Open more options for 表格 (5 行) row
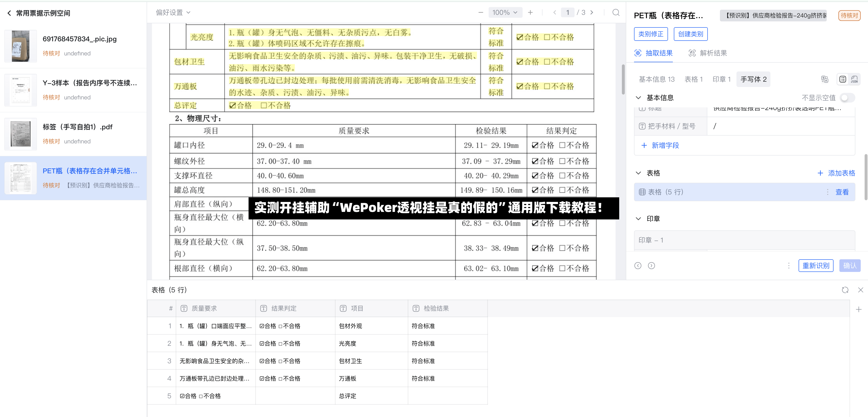Image resolution: width=868 pixels, height=417 pixels. tap(827, 192)
